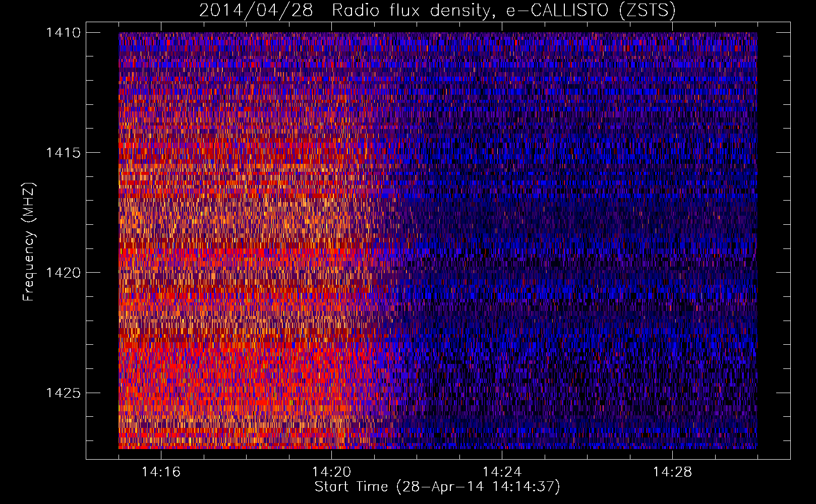816x504 pixels.
Task: Select the Frequency (MHZ) axis label
Action: 29,242
